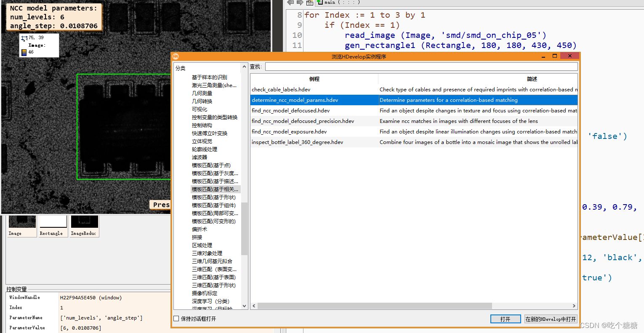The height and width of the screenshot is (333, 644).
Task: Select category 三维匹配 (表面变...
Action: coord(214,269)
